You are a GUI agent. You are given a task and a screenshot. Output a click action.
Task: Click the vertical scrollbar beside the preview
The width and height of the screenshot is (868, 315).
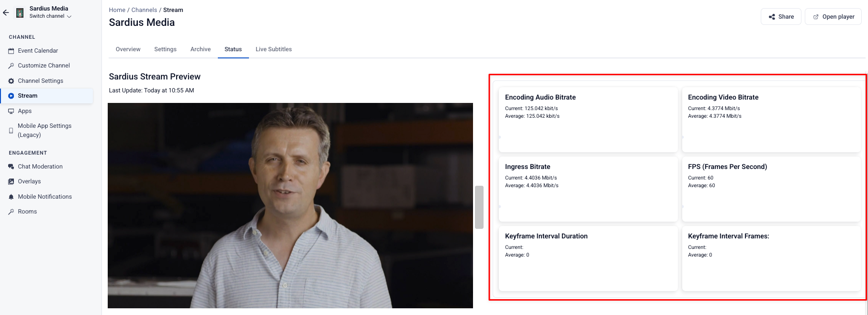pyautogui.click(x=479, y=207)
